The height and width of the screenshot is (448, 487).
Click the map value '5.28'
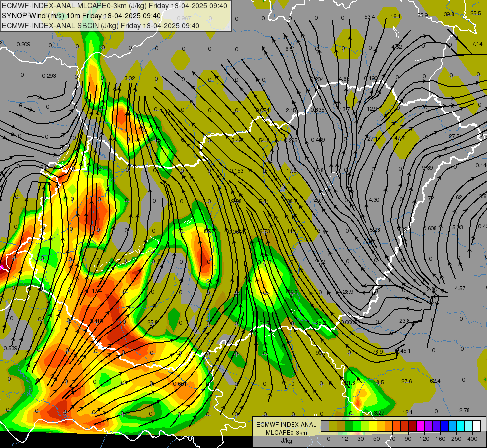(x=375, y=230)
